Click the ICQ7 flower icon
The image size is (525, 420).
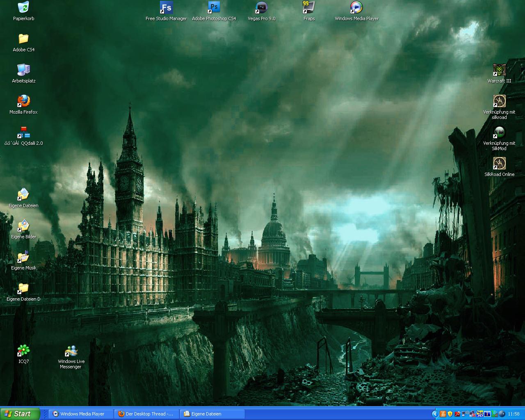[x=23, y=350]
